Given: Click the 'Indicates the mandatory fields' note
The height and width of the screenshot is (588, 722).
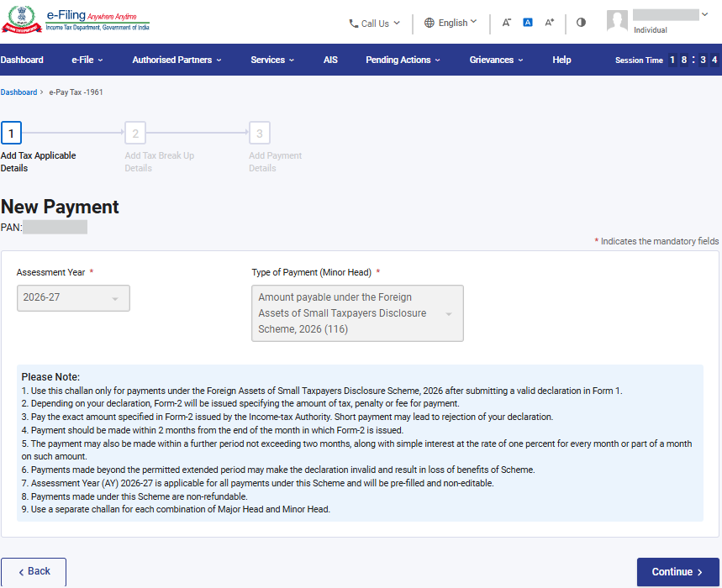Looking at the screenshot, I should tap(656, 241).
